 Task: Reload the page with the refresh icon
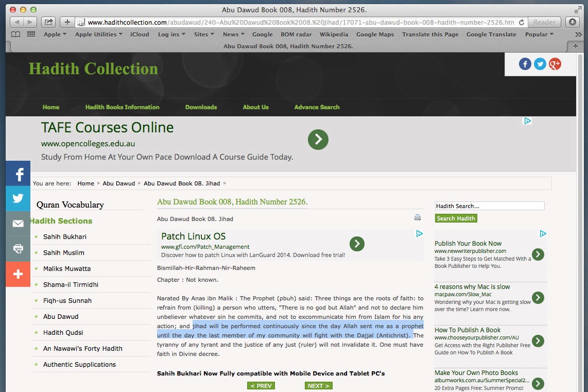point(521,23)
